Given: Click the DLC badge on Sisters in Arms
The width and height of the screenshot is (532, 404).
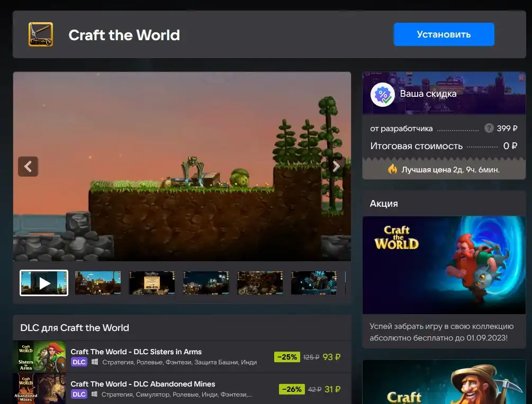Looking at the screenshot, I should [x=79, y=362].
